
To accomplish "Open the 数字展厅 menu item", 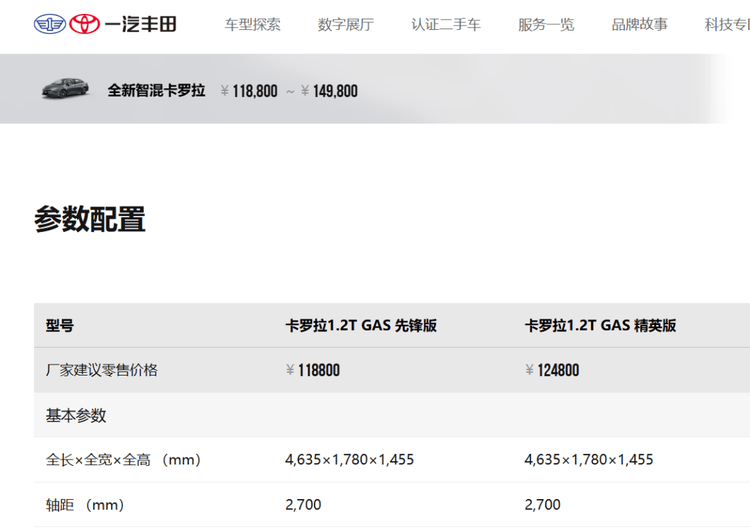I will [346, 24].
